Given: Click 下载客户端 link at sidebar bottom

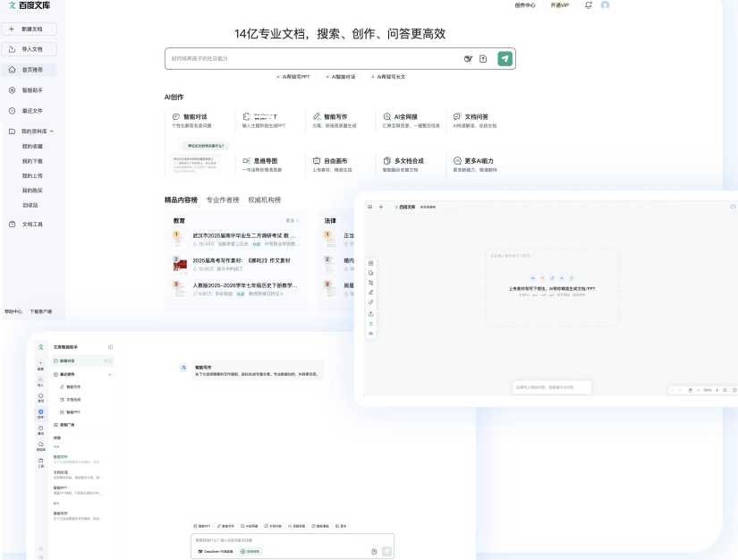Looking at the screenshot, I should pos(40,311).
